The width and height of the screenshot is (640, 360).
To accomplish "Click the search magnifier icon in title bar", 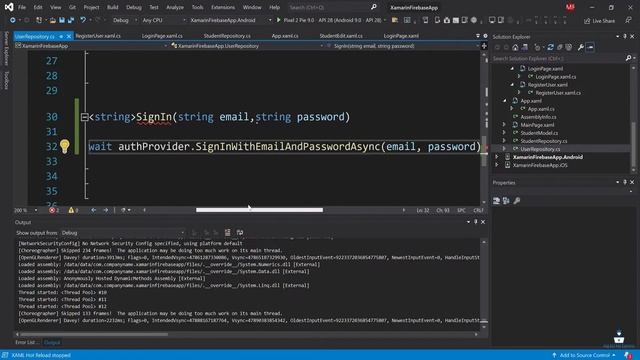I will click(373, 7).
